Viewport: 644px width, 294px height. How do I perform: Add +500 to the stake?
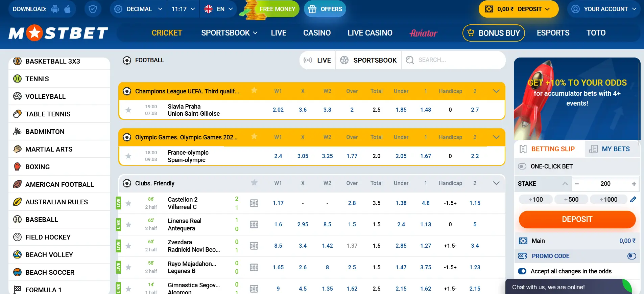tap(571, 200)
